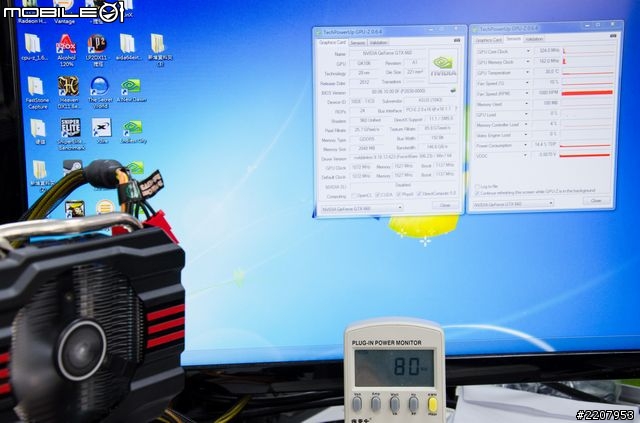The width and height of the screenshot is (640, 423).
Task: Expand the VDDC sensor dropdown
Action: tap(525, 155)
